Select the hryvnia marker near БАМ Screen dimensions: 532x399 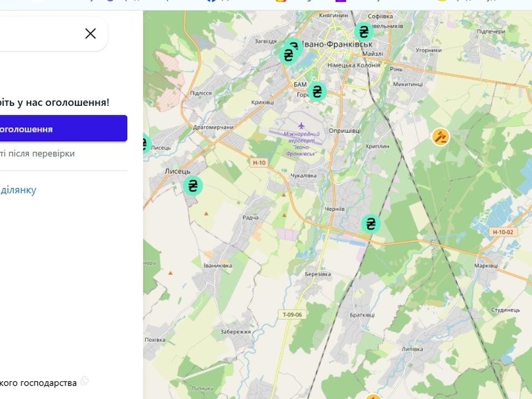point(317,91)
